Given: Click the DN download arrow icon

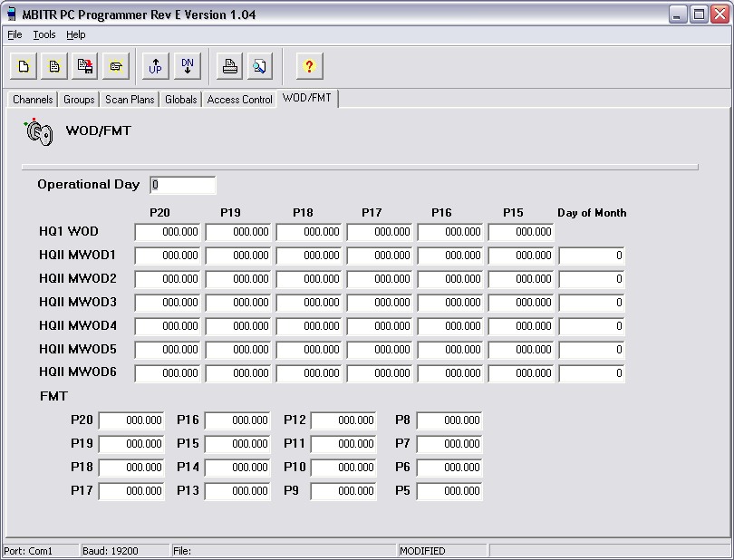Looking at the screenshot, I should pyautogui.click(x=187, y=66).
